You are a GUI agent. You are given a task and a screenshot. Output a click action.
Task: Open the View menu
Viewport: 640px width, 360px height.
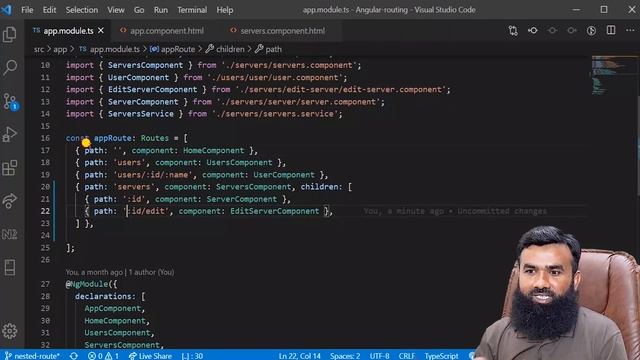pos(116,10)
